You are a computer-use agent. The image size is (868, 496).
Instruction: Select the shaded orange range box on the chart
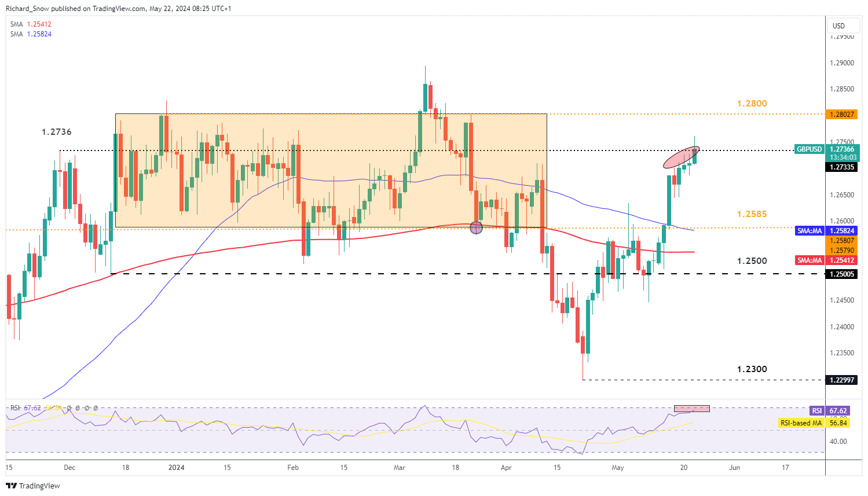331,170
